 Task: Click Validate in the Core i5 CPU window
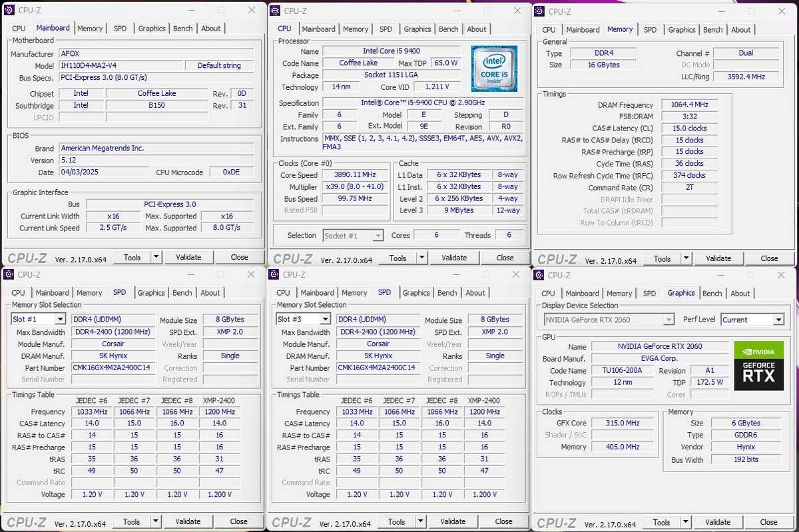point(454,258)
